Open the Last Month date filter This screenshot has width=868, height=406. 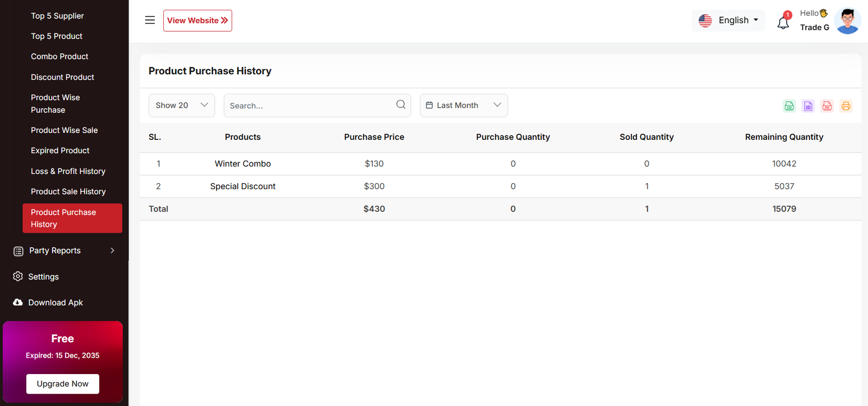[463, 105]
